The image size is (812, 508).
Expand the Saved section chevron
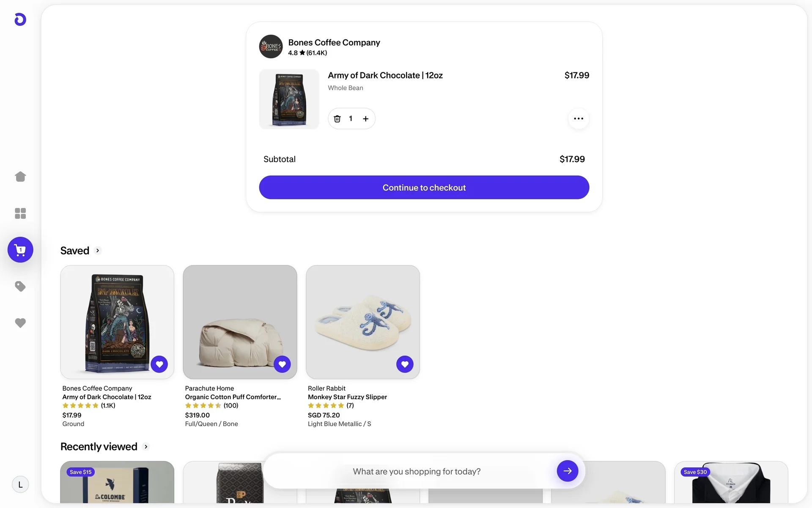coord(98,251)
